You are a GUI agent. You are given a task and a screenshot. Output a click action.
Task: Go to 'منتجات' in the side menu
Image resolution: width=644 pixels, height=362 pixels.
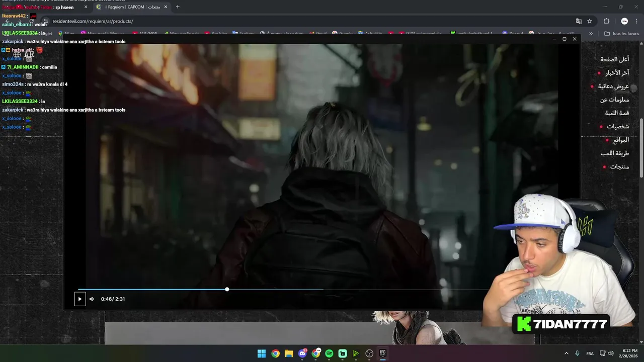(619, 167)
